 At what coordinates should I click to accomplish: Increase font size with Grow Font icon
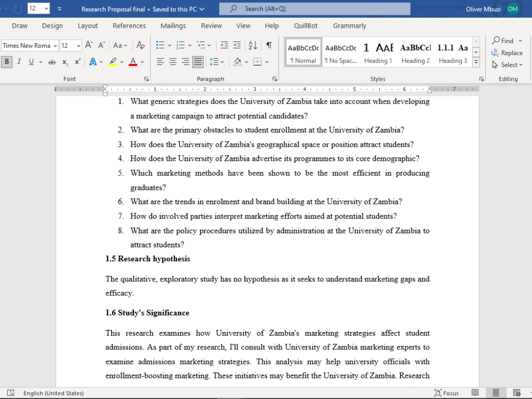coord(89,45)
